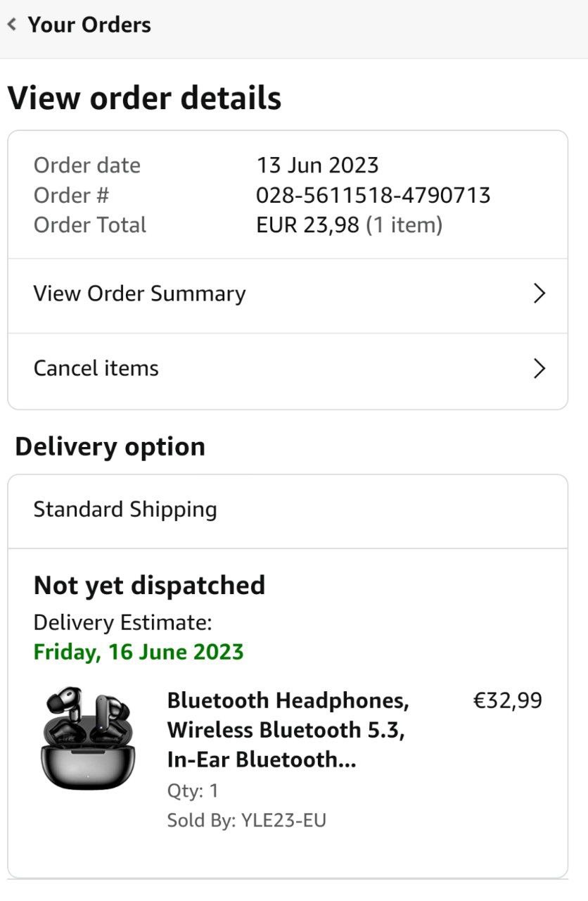This screenshot has height=901, width=588.
Task: Tap the back chevron beside Your Orders
Action: (x=12, y=25)
